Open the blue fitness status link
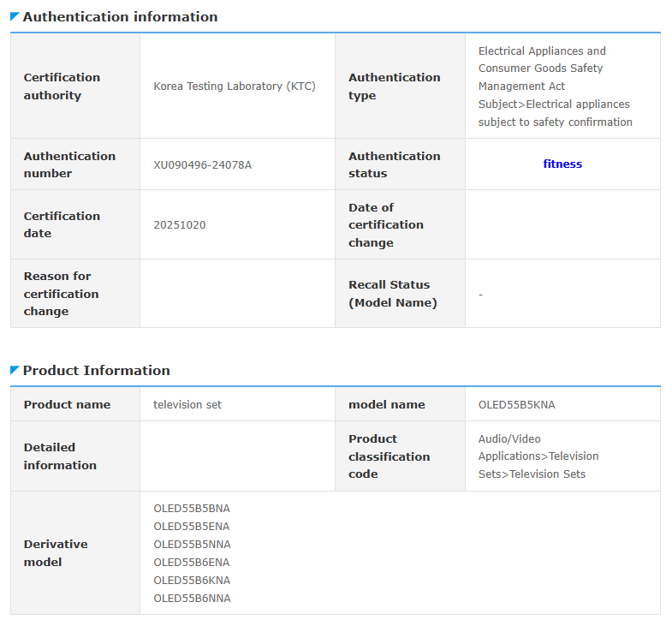The image size is (672, 632). pyautogui.click(x=562, y=164)
